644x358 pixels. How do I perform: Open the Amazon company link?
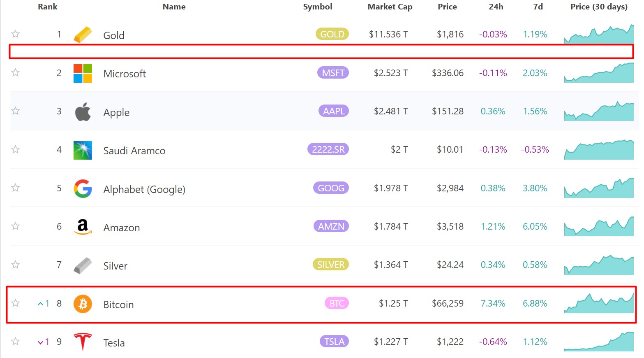(x=122, y=228)
